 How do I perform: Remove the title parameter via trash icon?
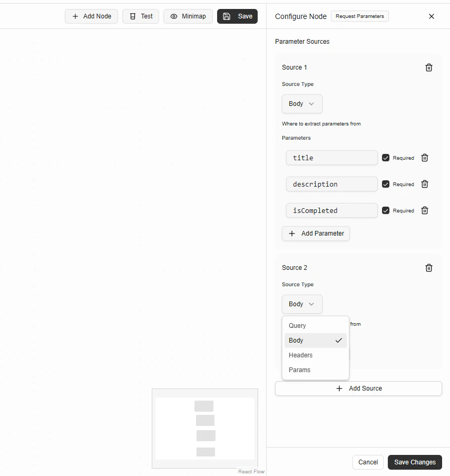424,158
